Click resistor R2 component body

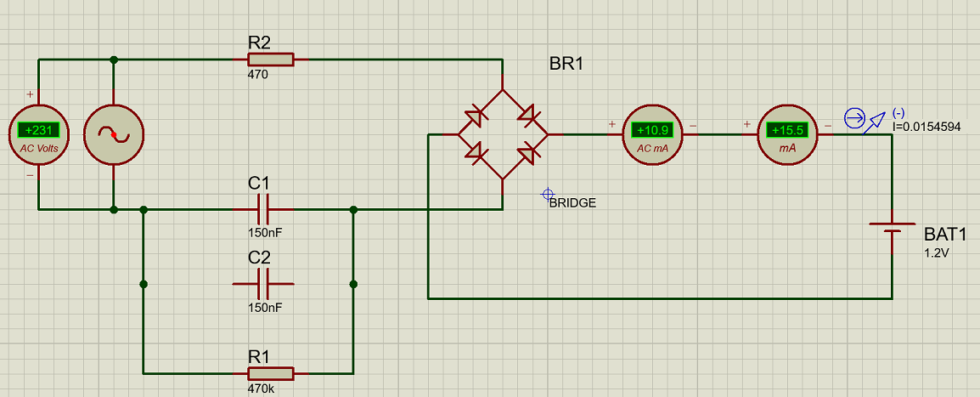click(x=271, y=60)
